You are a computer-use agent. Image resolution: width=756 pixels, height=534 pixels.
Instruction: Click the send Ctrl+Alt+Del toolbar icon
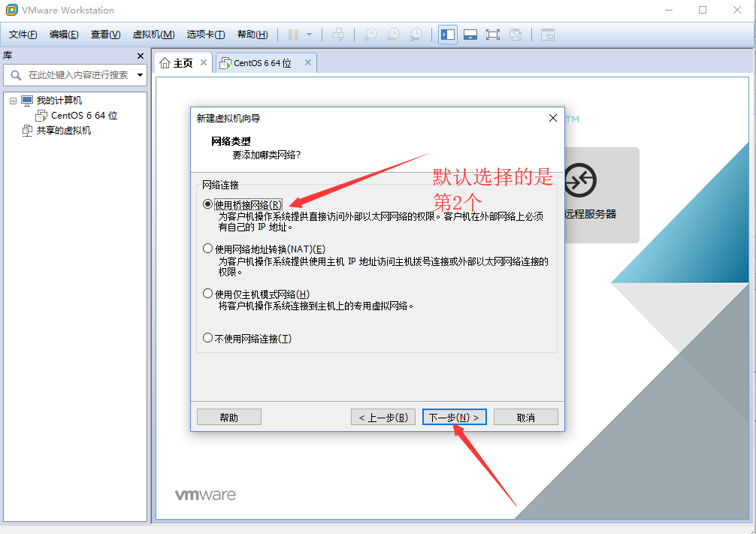[338, 35]
